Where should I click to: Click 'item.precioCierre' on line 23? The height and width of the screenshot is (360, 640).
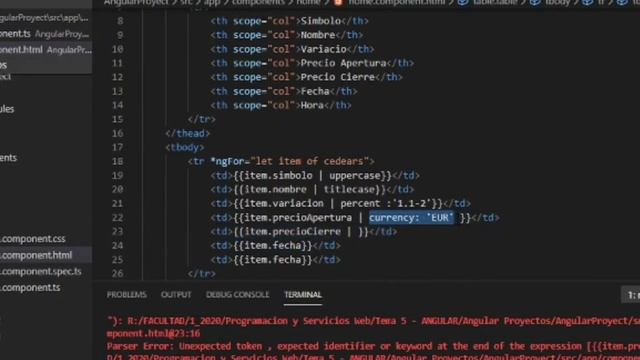click(x=292, y=231)
